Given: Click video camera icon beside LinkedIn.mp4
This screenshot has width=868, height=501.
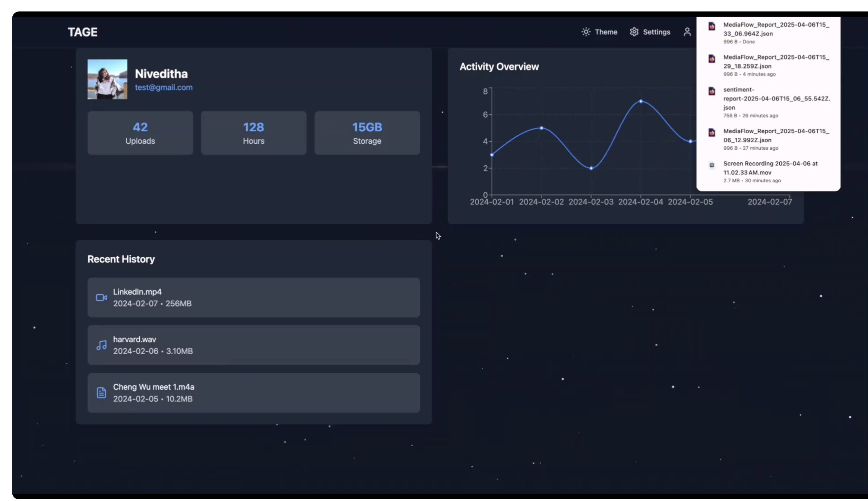Looking at the screenshot, I should 101,298.
